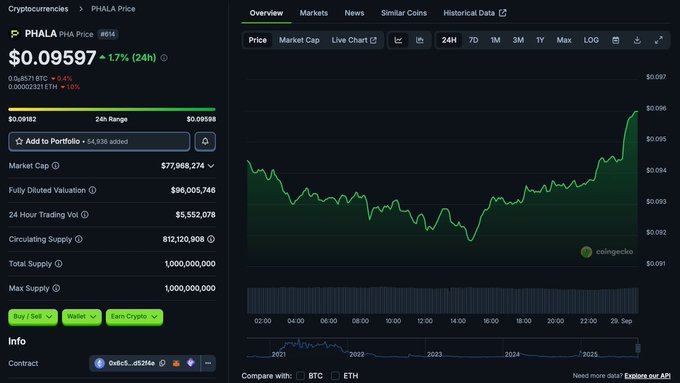
Task: Enable ETH comparison checkbox
Action: click(335, 376)
